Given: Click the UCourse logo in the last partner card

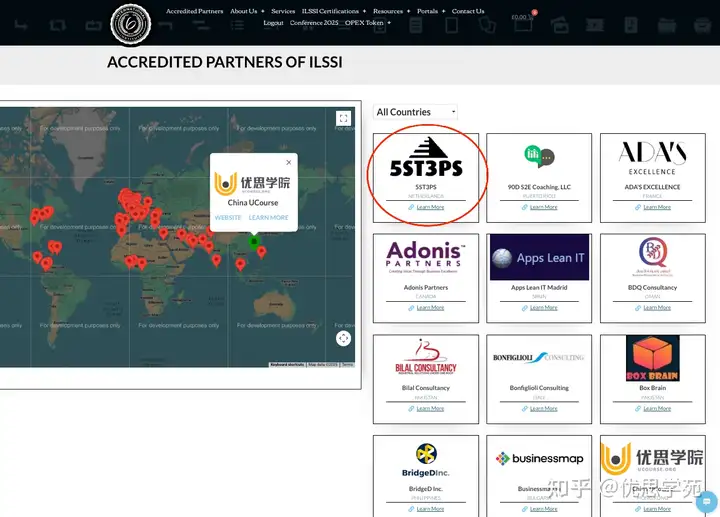Looking at the screenshot, I should [x=652, y=459].
